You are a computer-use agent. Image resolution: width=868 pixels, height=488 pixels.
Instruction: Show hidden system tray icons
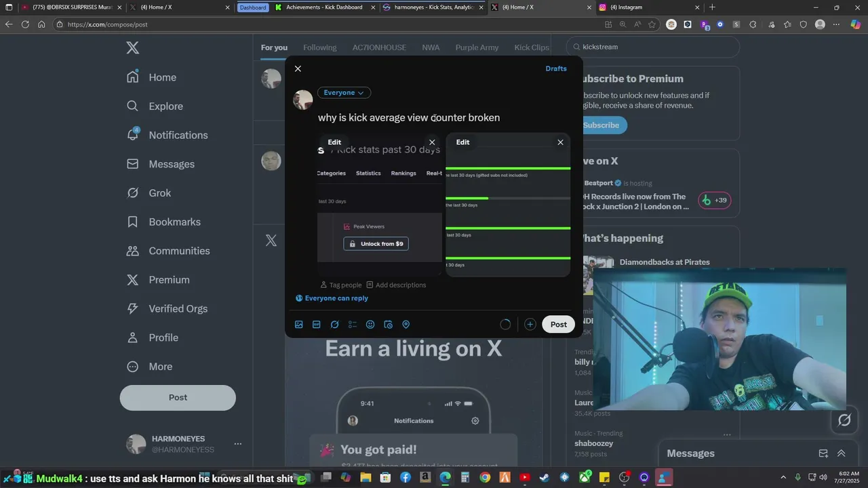(783, 478)
